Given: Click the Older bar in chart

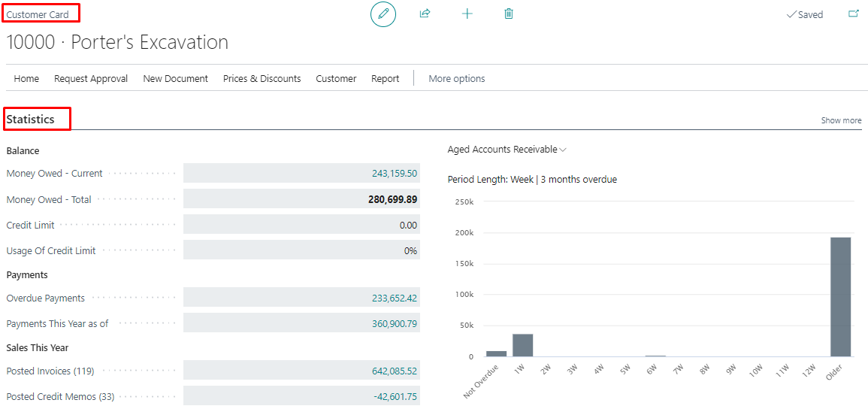Looking at the screenshot, I should pos(840,297).
